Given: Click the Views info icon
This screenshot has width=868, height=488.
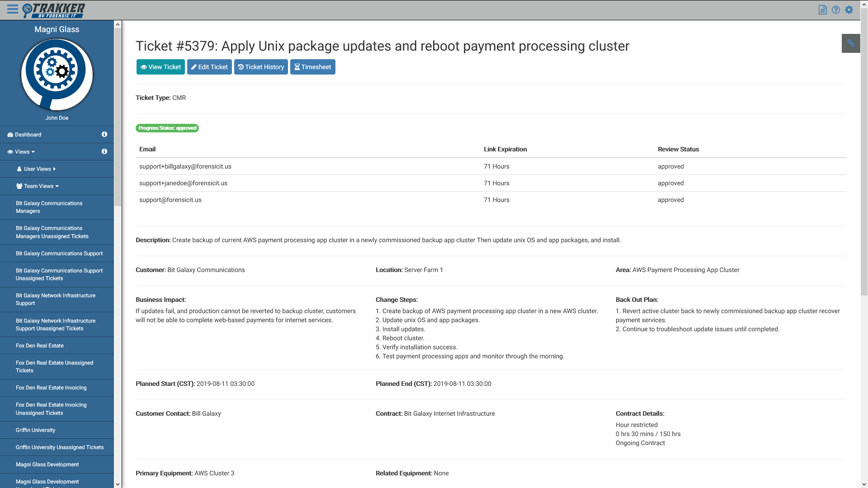Looking at the screenshot, I should point(104,152).
